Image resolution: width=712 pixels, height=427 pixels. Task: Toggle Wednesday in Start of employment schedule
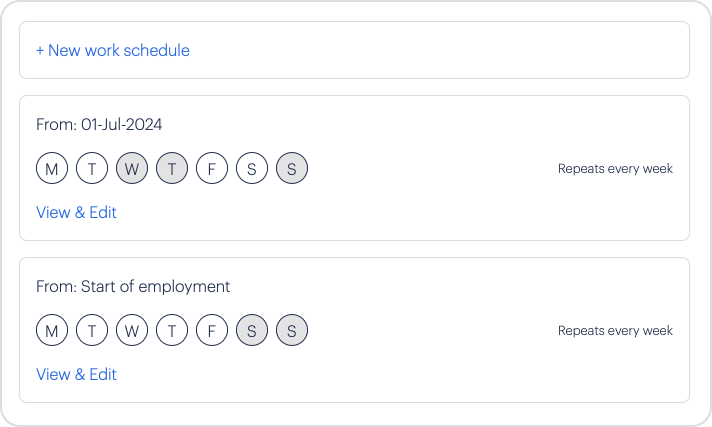[x=132, y=330]
